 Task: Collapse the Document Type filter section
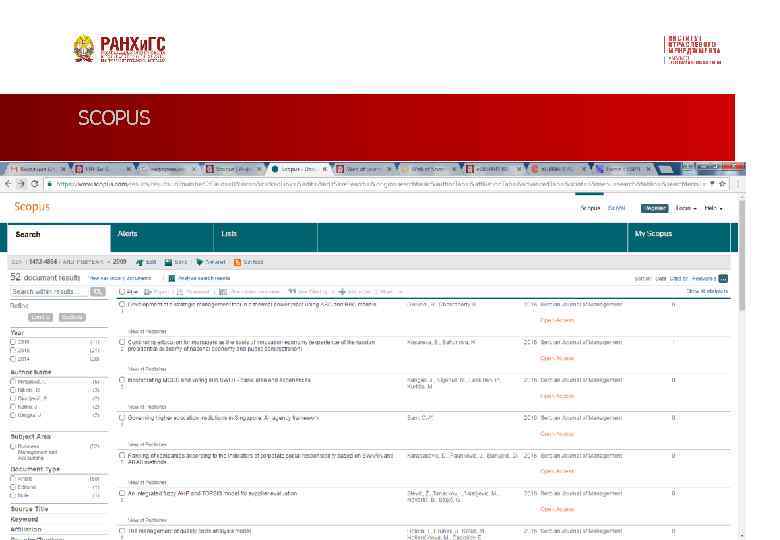point(35,469)
